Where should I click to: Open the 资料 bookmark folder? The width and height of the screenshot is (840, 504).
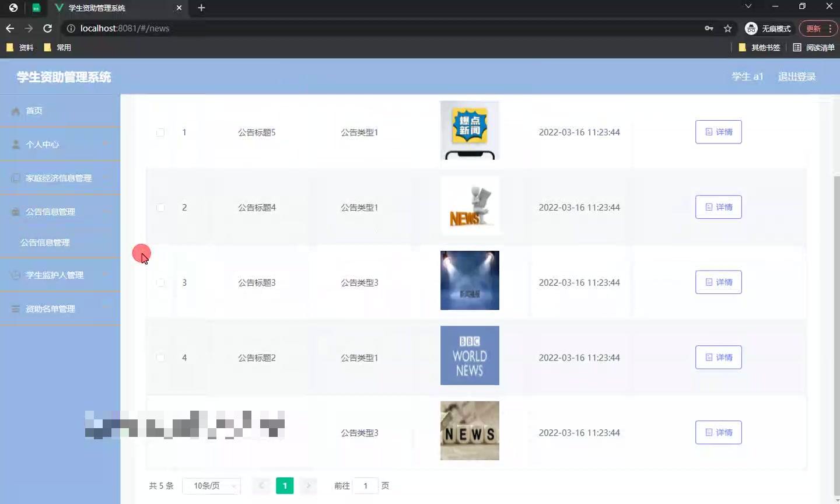(20, 47)
